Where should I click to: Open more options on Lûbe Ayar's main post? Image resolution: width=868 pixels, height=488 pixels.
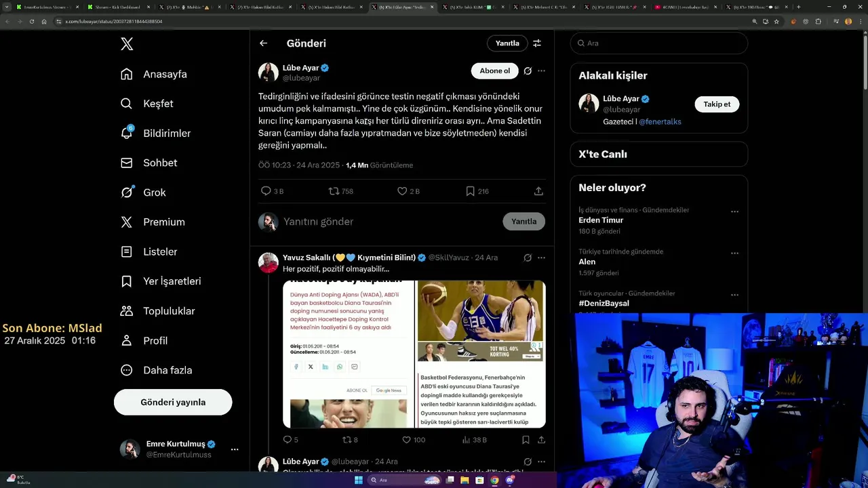541,70
